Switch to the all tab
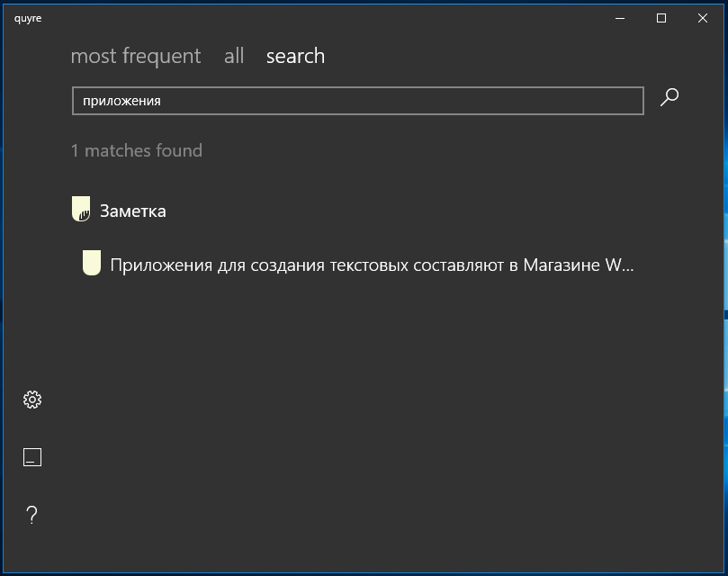 tap(234, 56)
